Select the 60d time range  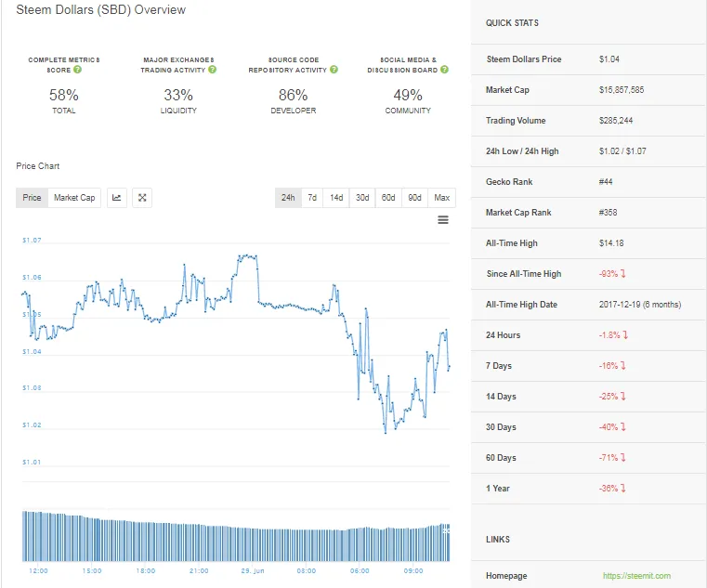coord(388,198)
